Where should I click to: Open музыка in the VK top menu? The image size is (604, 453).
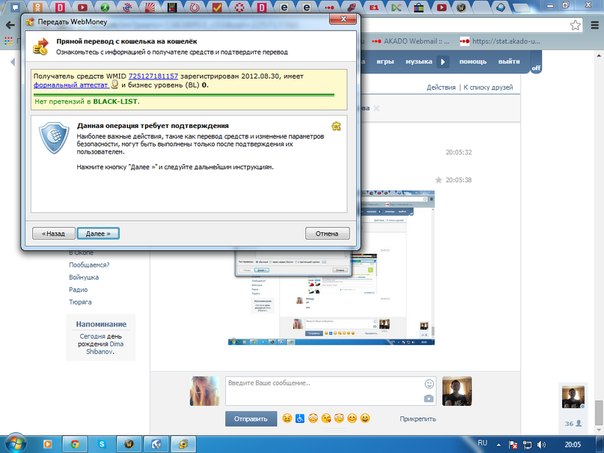[x=419, y=62]
